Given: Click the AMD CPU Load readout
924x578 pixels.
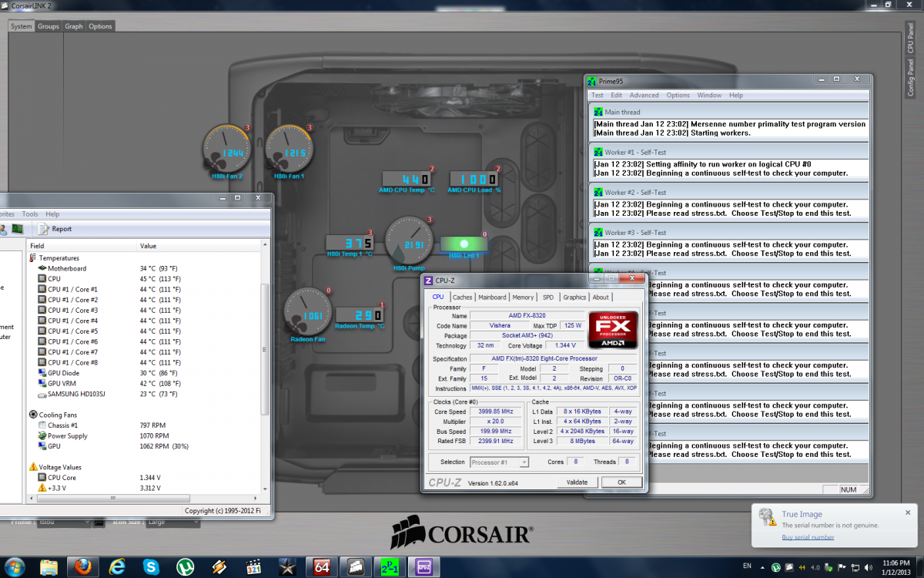Looking at the screenshot, I should tap(474, 179).
